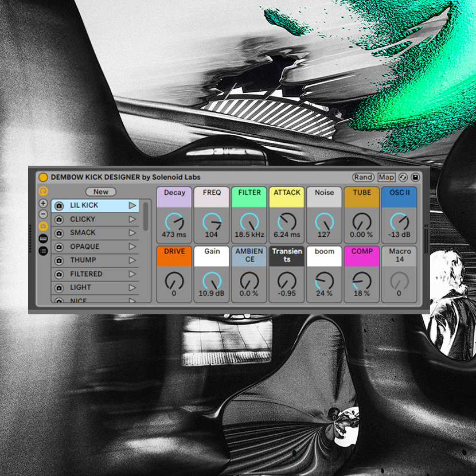The width and height of the screenshot is (476, 476).
Task: Click the blue OSC II macro label
Action: (x=400, y=197)
